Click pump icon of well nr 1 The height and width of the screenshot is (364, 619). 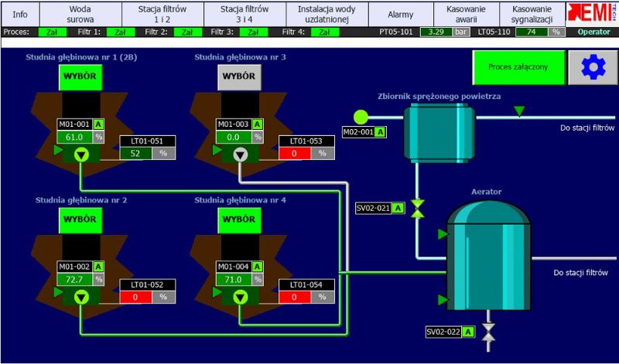click(x=83, y=155)
